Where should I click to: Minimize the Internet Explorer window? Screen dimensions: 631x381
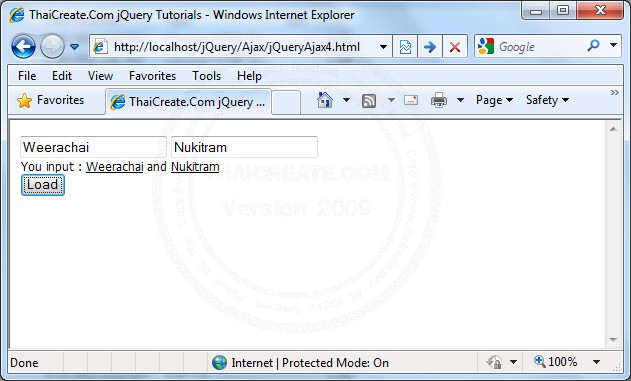point(535,11)
